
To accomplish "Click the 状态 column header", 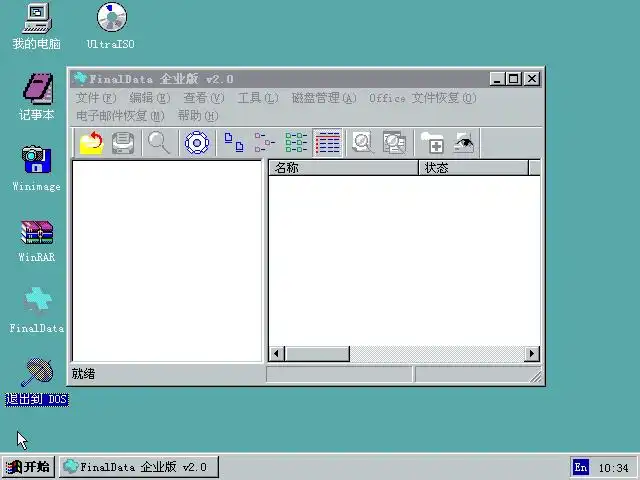I will click(473, 168).
